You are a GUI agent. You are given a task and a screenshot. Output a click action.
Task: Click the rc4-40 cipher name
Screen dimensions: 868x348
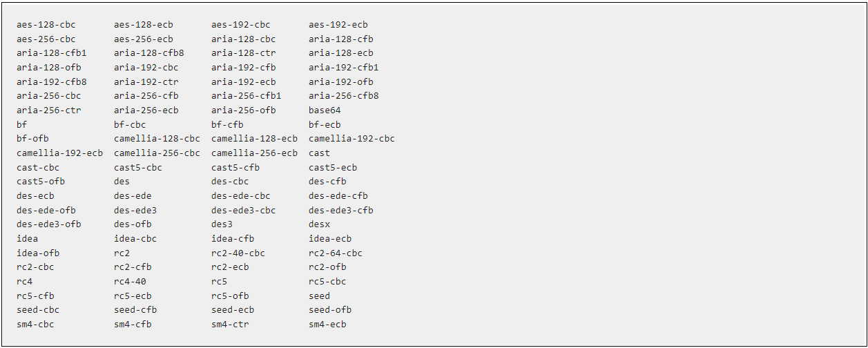(x=131, y=282)
